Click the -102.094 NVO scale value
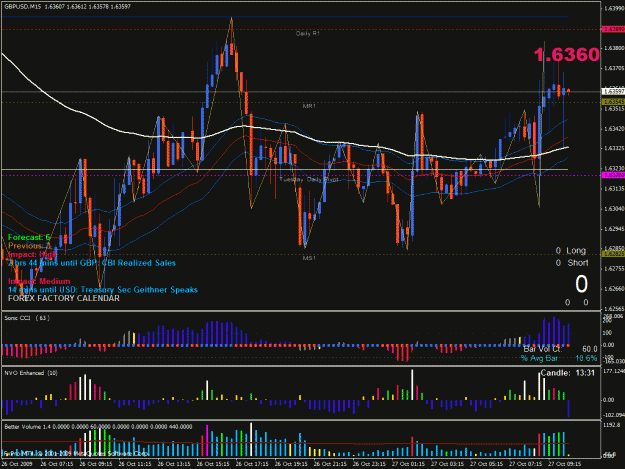Image resolution: width=625 pixels, height=469 pixels. tap(614, 415)
